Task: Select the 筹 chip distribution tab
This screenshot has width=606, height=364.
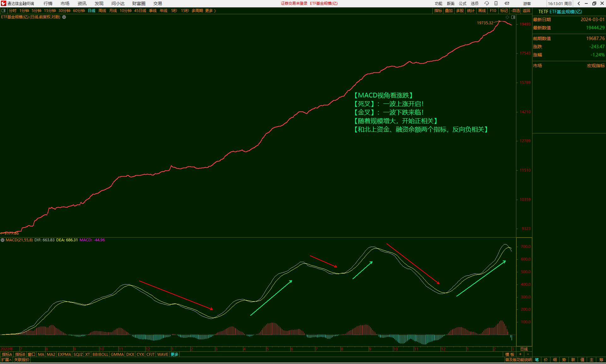Action: pos(601,360)
